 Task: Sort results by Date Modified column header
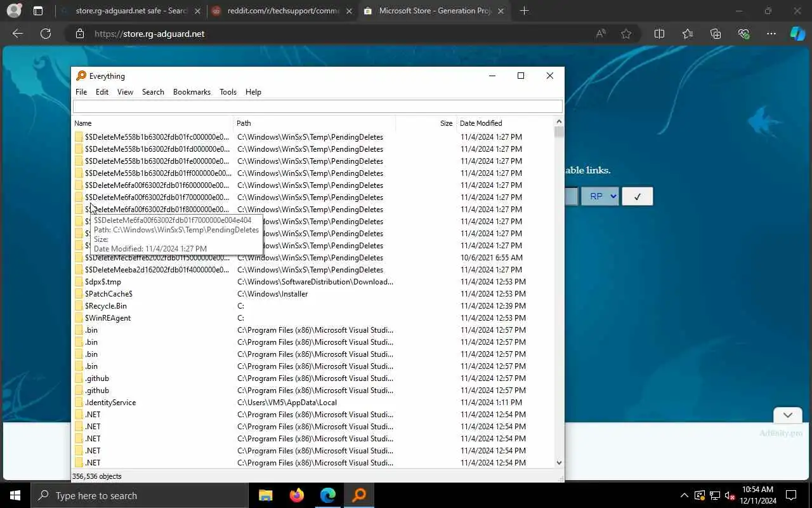point(505,123)
